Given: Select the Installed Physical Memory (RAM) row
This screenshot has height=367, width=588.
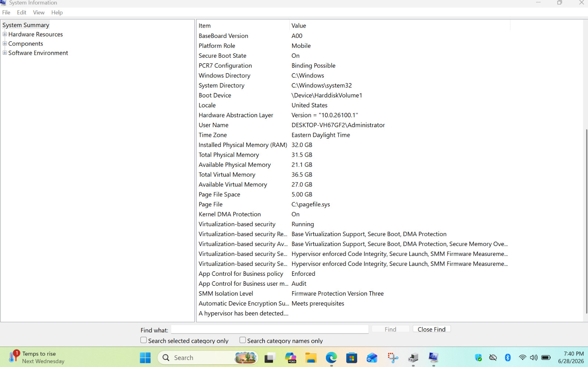Looking at the screenshot, I should click(x=353, y=145).
